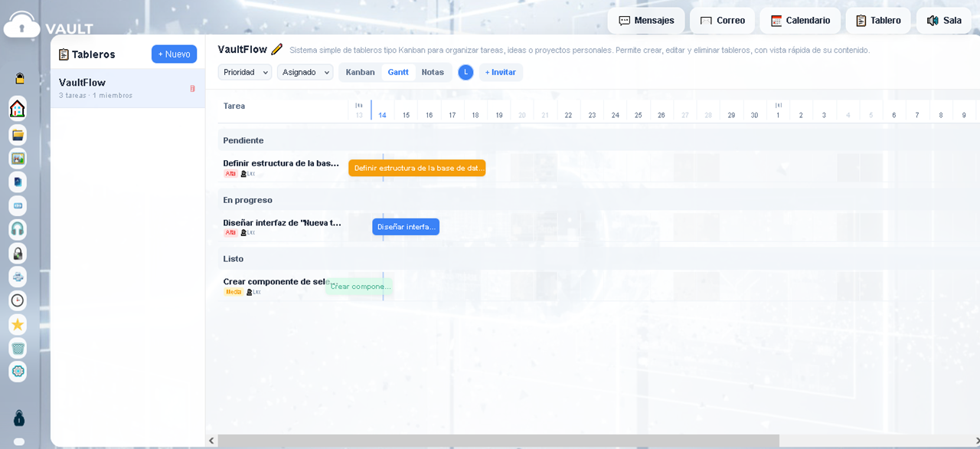Open the trash bin icon in sidebar

pyautogui.click(x=18, y=348)
